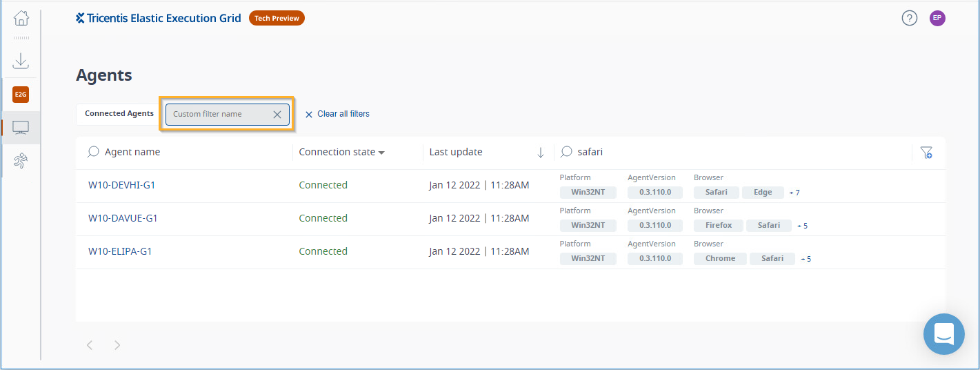Open the Downloads icon in sidebar
The width and height of the screenshot is (980, 370).
[x=21, y=61]
